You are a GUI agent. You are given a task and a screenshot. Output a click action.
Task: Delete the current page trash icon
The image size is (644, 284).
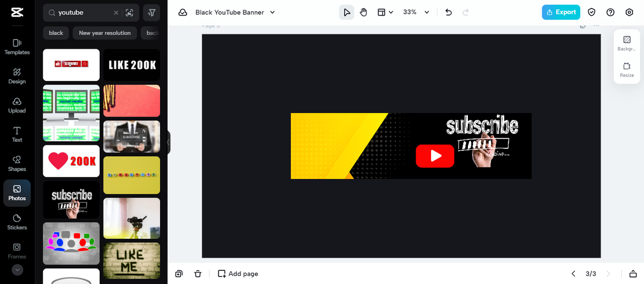pos(198,274)
